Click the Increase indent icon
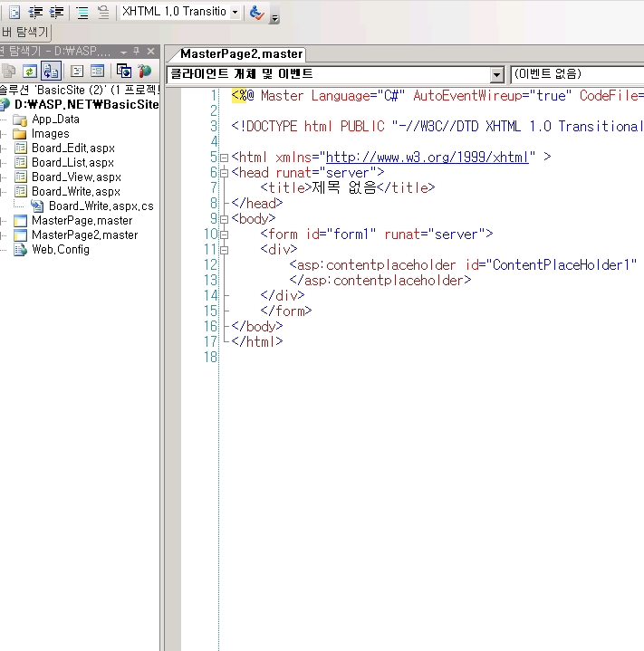Viewport: 644px width, 651px height. [56, 13]
